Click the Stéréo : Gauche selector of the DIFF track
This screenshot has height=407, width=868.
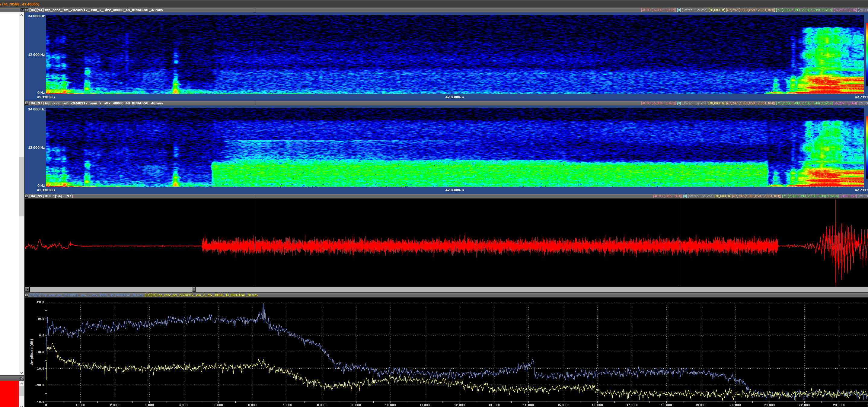(700, 196)
